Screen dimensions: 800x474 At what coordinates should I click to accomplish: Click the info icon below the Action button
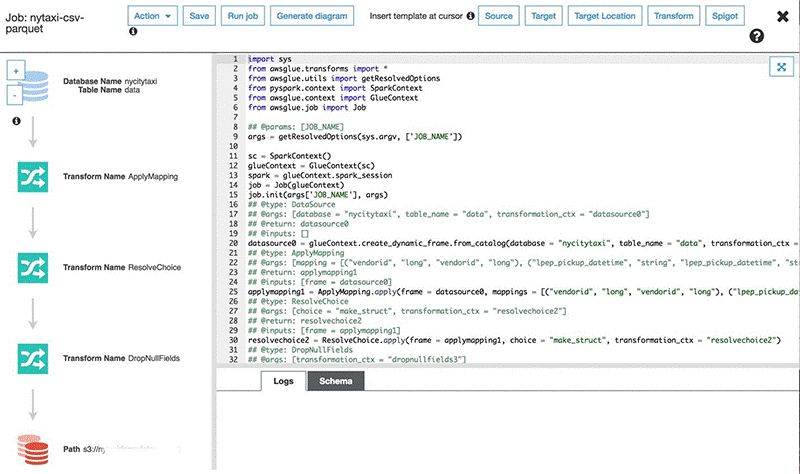(133, 31)
